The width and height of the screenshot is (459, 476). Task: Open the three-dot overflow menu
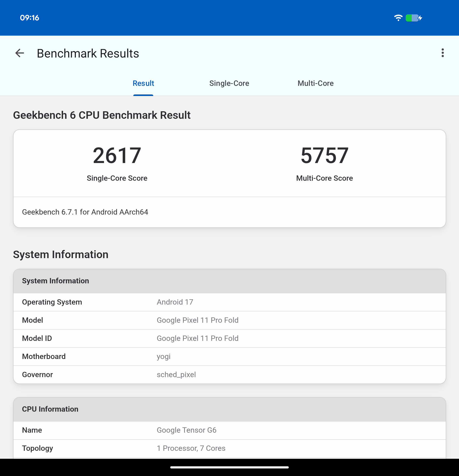pos(442,53)
